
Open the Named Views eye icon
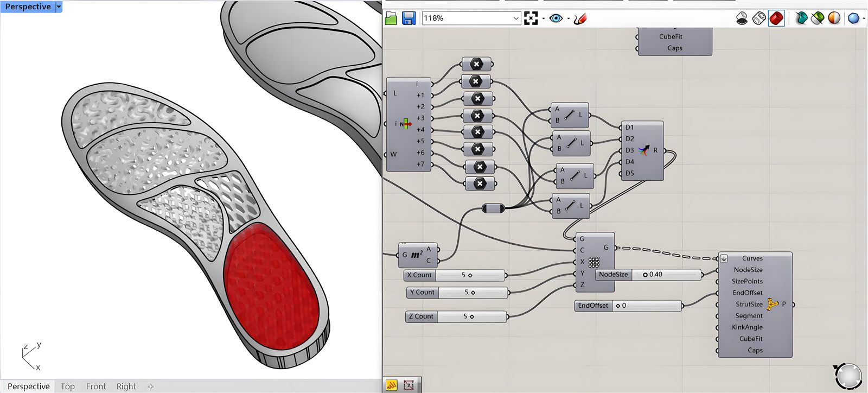click(x=556, y=18)
